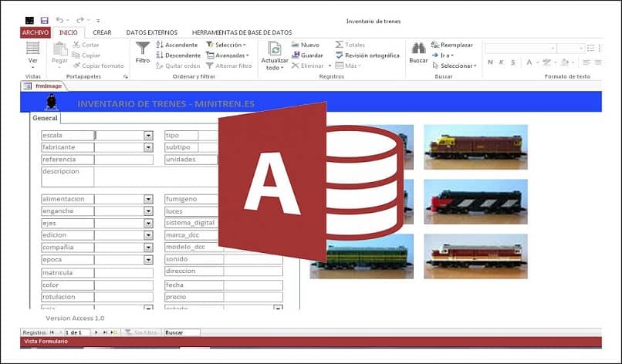Go to next record in navigator
622x364 pixels.
(x=96, y=332)
